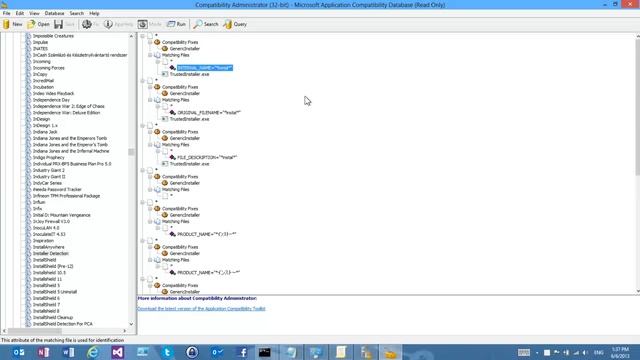Follow the Download latest Application Compatibility Toolkit link
This screenshot has height=360, width=640.
(x=201, y=309)
